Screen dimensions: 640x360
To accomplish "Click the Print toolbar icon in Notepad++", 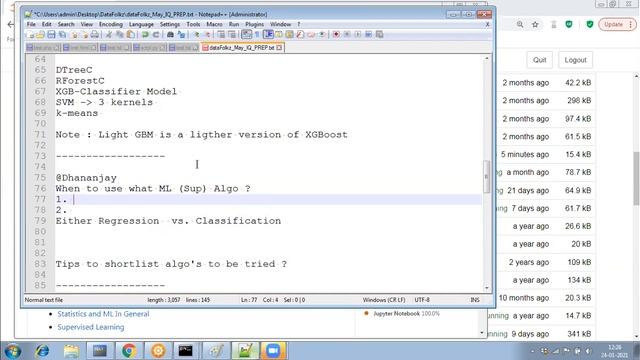I will [94, 35].
